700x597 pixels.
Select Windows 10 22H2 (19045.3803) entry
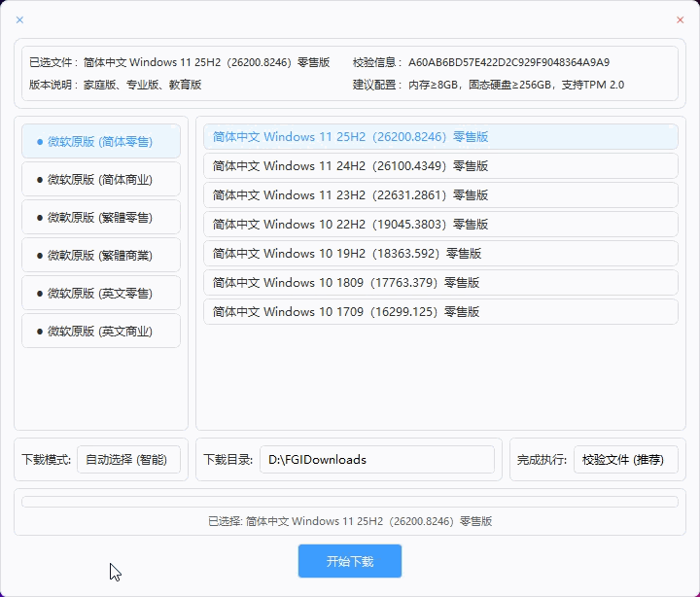pos(440,225)
